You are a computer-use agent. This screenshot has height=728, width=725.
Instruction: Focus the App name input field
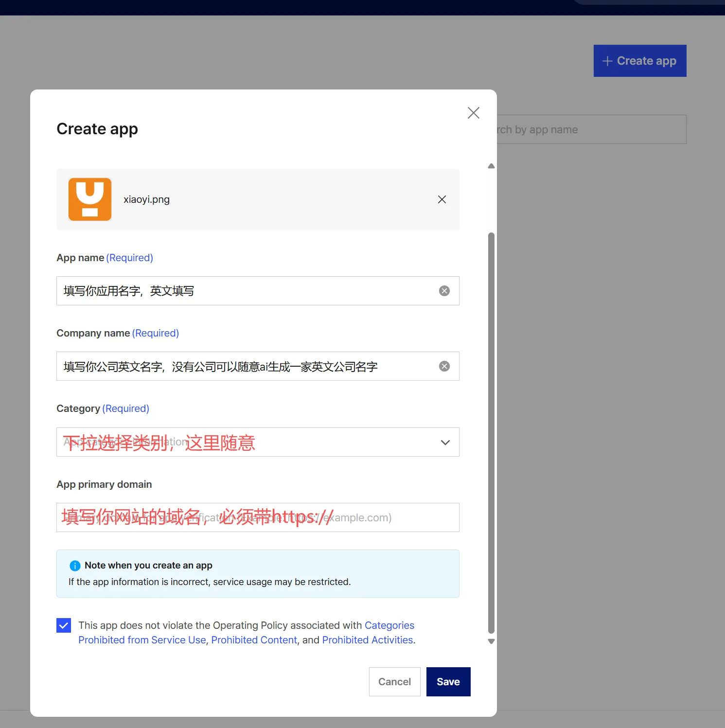tap(258, 291)
